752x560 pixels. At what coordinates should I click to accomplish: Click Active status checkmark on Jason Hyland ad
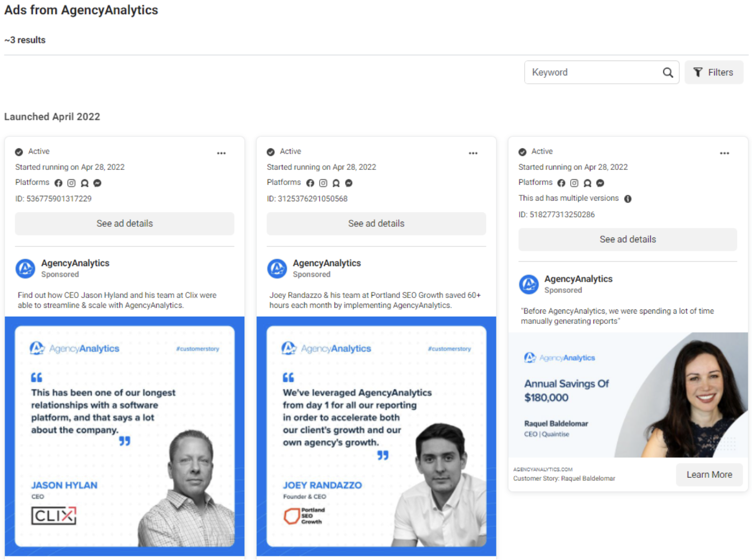tap(19, 152)
